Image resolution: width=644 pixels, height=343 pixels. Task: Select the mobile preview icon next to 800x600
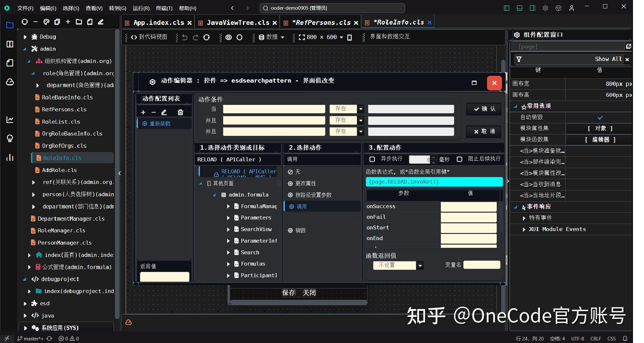pyautogui.click(x=349, y=37)
